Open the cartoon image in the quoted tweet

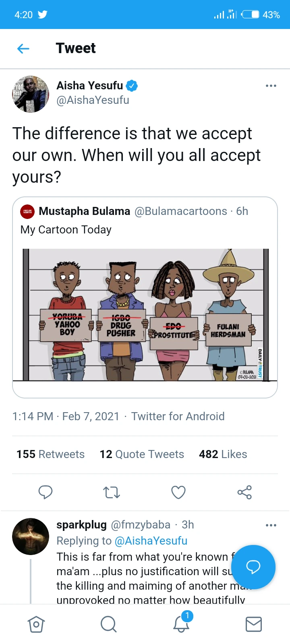[x=145, y=315]
